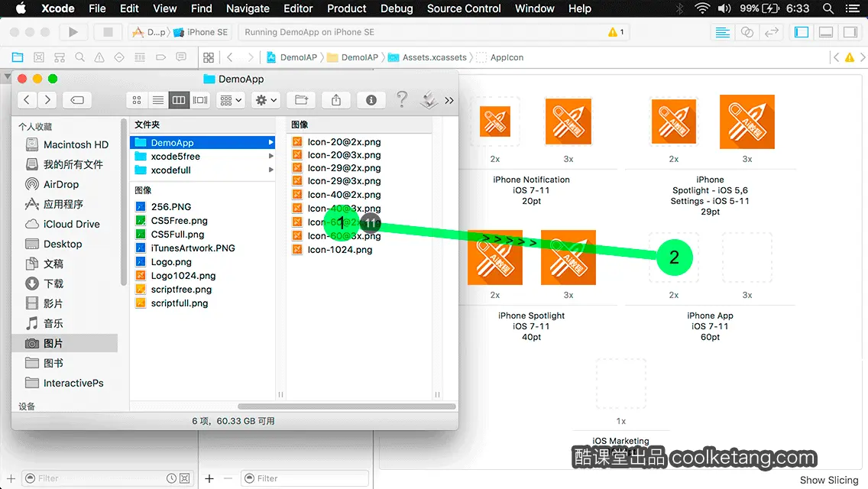Viewport: 868px width, 489px height.
Task: Open the Product menu
Action: [x=347, y=8]
